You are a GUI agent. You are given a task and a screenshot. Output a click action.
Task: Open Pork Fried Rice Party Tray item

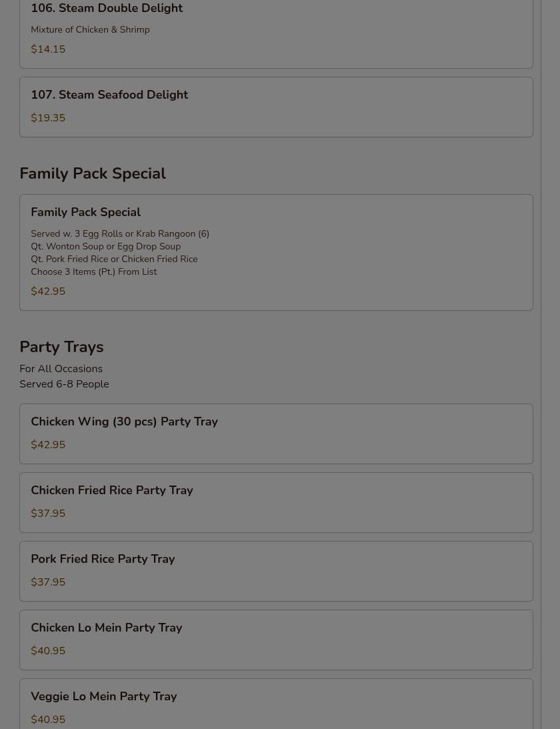coord(103,560)
